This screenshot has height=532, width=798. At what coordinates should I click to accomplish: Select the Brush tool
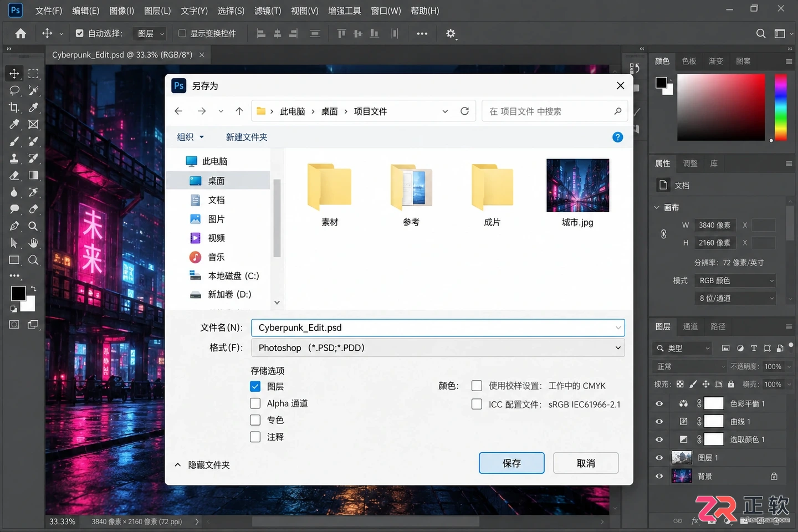point(14,141)
